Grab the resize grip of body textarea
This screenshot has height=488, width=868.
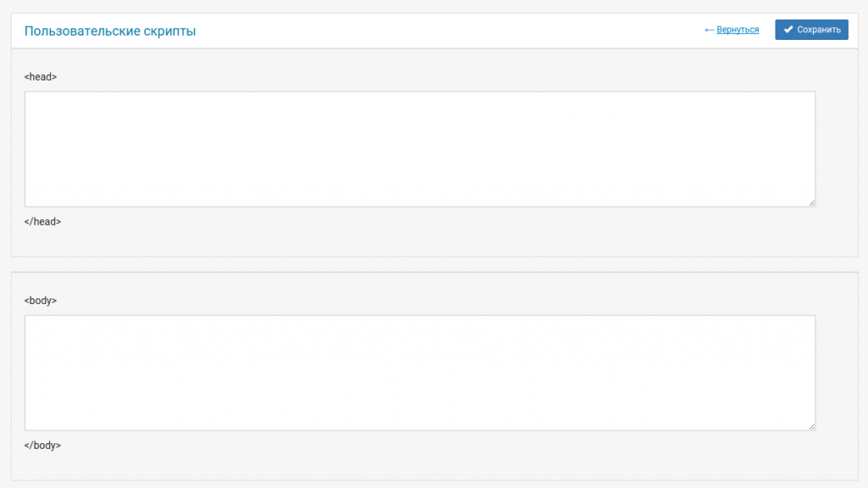(x=811, y=427)
